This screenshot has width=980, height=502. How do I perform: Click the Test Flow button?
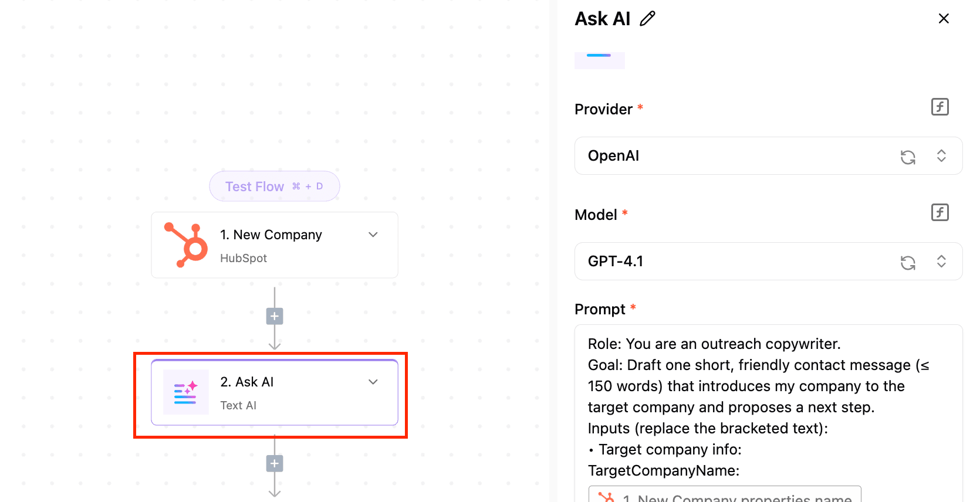[275, 186]
